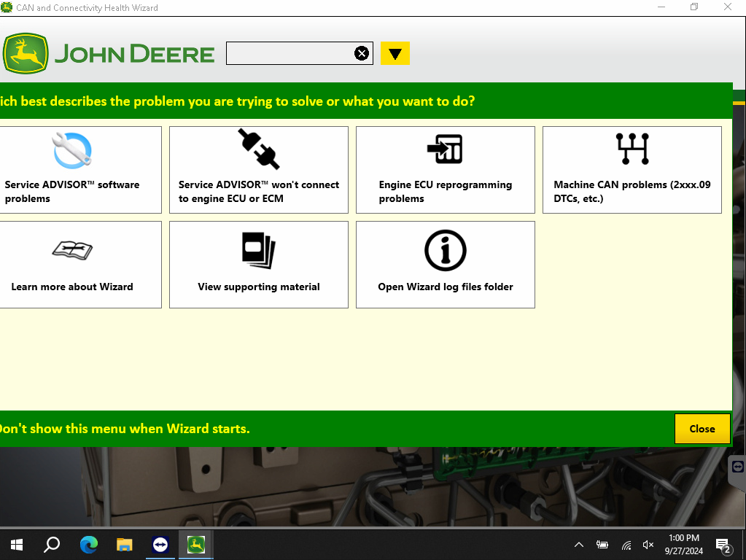The width and height of the screenshot is (746, 560).
Task: Launch Microsoft Edge from the taskbar
Action: [x=88, y=545]
